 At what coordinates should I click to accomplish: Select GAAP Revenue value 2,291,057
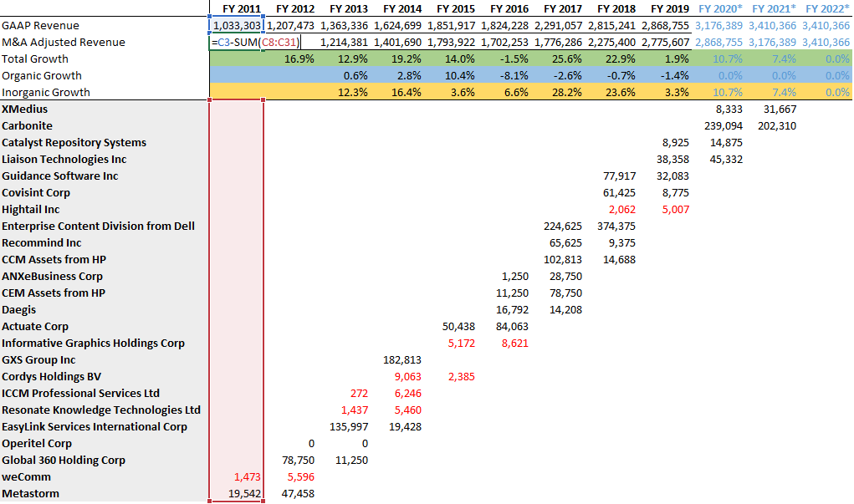[x=558, y=26]
